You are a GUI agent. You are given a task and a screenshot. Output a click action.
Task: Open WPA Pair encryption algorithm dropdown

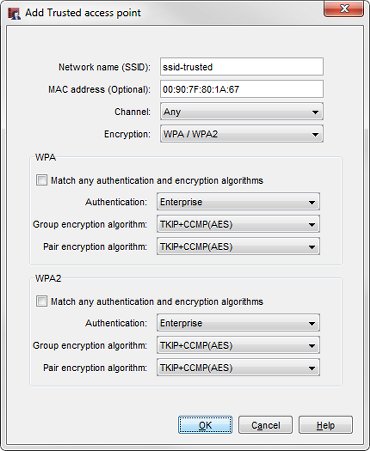tap(238, 247)
